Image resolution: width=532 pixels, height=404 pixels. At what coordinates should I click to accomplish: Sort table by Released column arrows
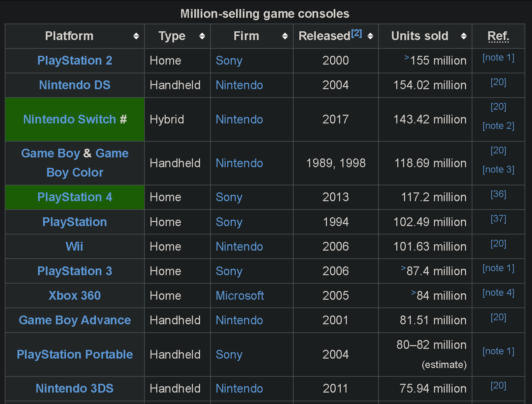point(370,36)
